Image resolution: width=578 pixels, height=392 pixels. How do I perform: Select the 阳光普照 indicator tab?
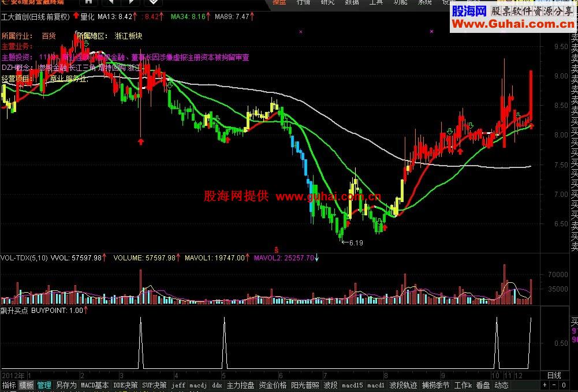305,385
